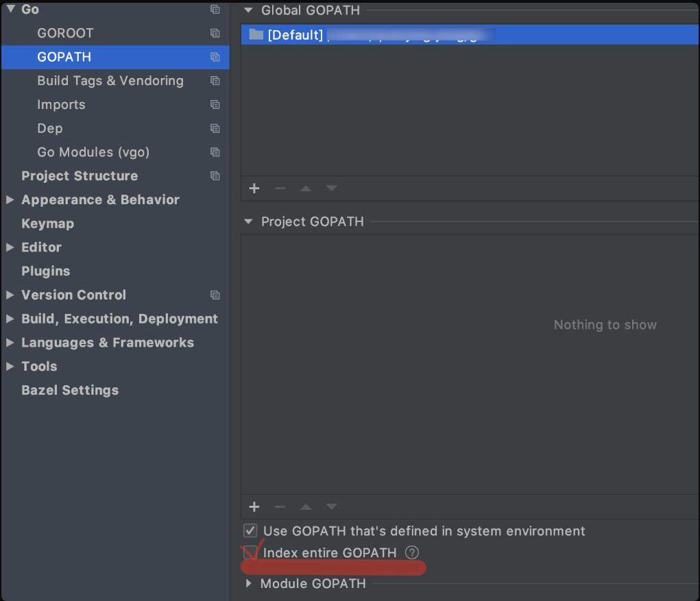Open the Keymap settings
Viewport: 700px width, 601px height.
[x=47, y=223]
